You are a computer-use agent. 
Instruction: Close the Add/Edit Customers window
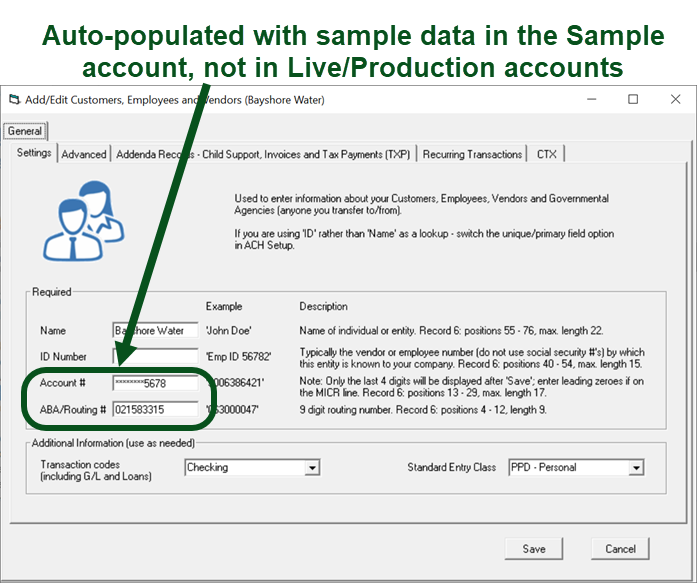675,100
